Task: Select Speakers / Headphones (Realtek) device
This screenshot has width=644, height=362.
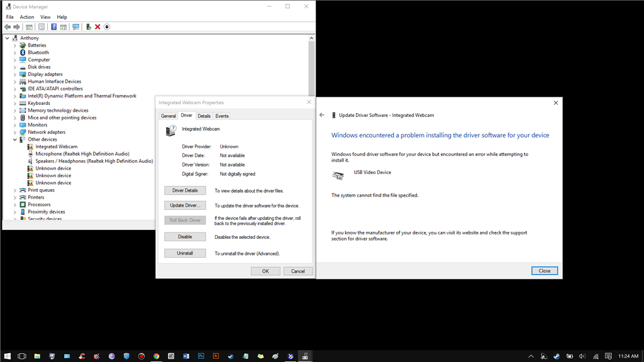Action: [94, 162]
